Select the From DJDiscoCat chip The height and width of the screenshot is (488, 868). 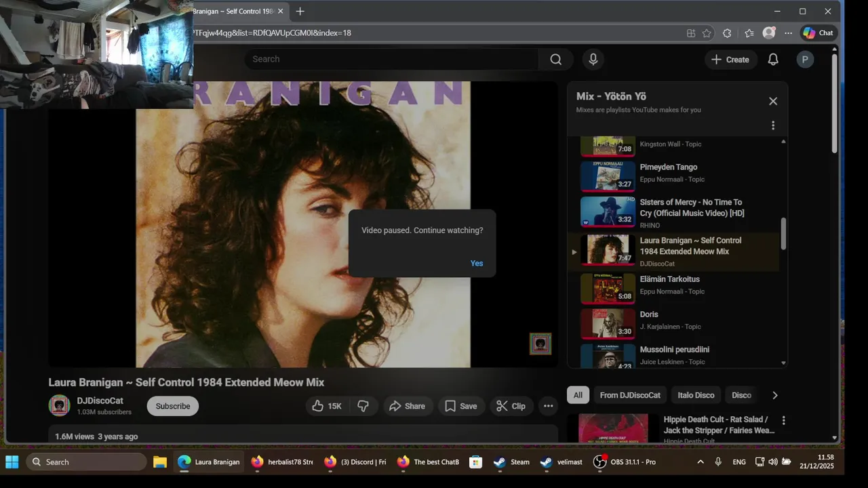coord(630,395)
